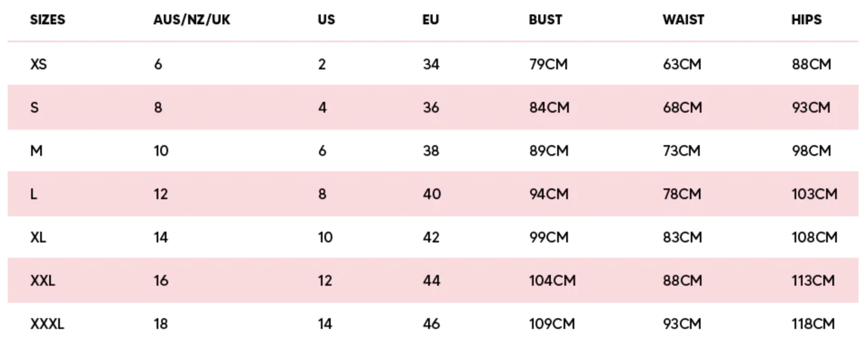868x356 pixels.
Task: Click EU size 40 cell
Action: tap(431, 194)
